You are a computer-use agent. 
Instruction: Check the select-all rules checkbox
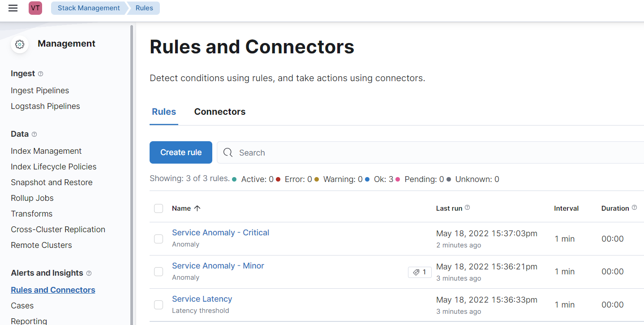coord(159,208)
